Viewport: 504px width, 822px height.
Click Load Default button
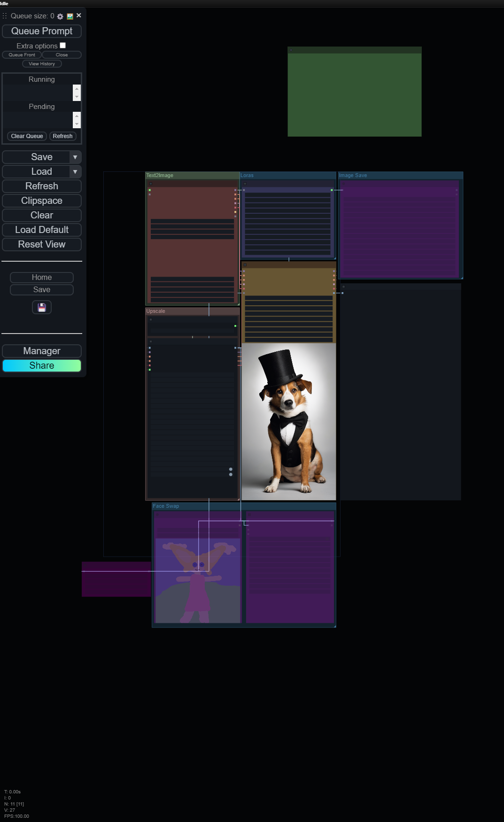click(x=42, y=230)
